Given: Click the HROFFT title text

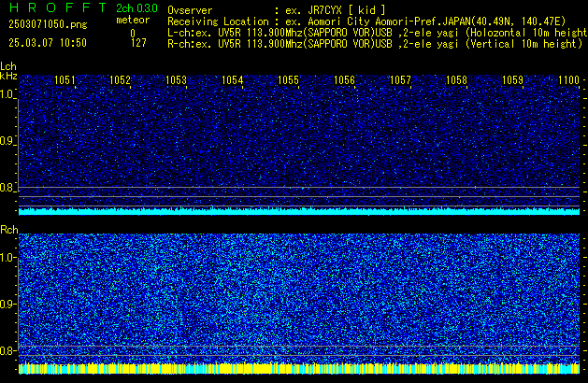Looking at the screenshot, I should [x=58, y=7].
